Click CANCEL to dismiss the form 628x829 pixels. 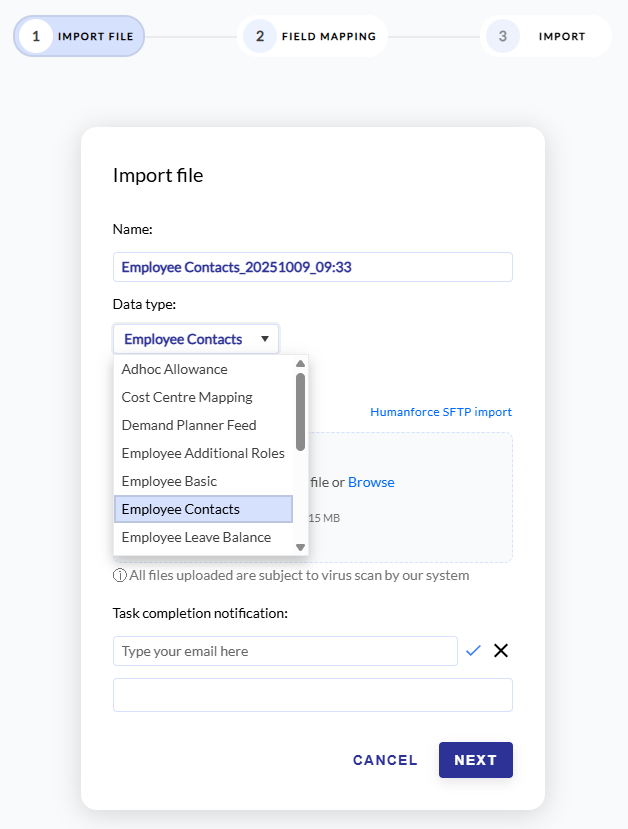[385, 760]
